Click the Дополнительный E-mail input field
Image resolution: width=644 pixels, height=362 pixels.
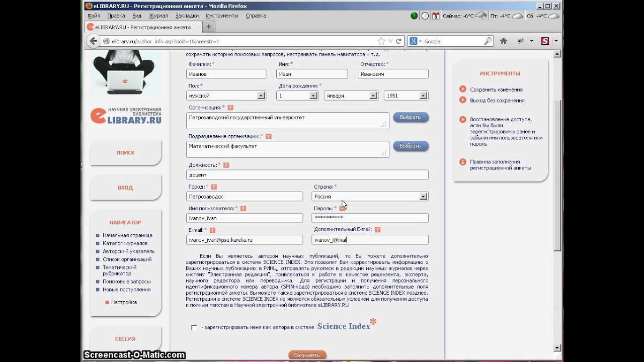370,240
